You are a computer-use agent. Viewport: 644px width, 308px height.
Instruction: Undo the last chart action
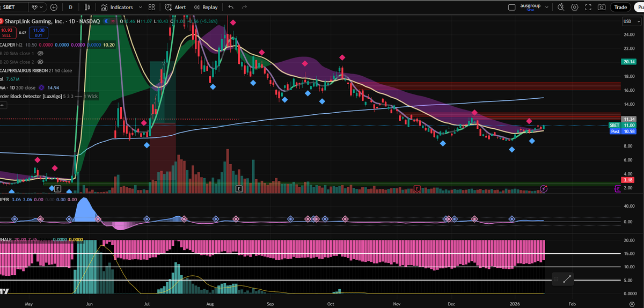(231, 7)
